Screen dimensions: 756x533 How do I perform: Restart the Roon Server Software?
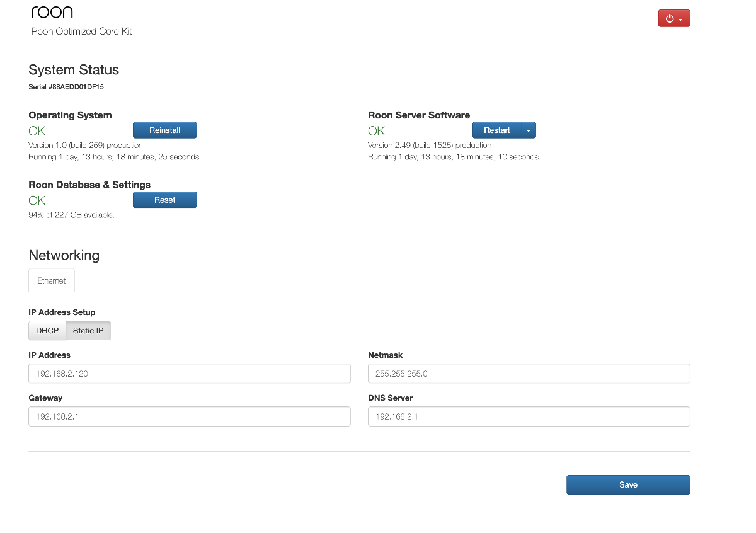pos(496,130)
